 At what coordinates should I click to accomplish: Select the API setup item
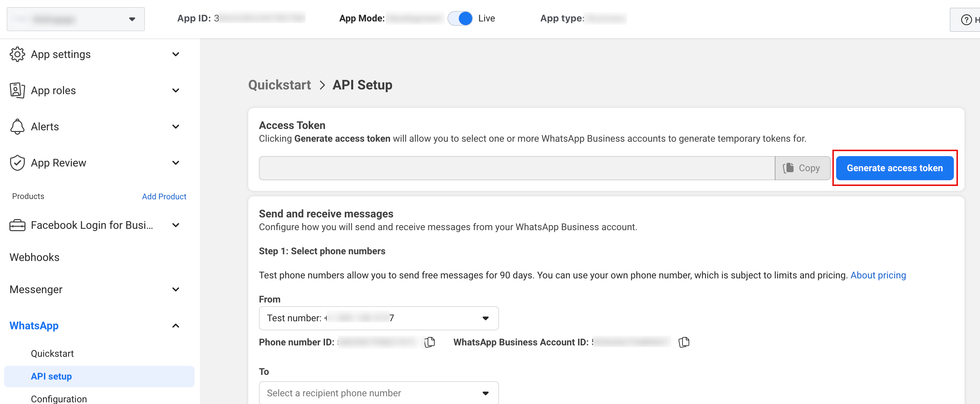(99, 376)
